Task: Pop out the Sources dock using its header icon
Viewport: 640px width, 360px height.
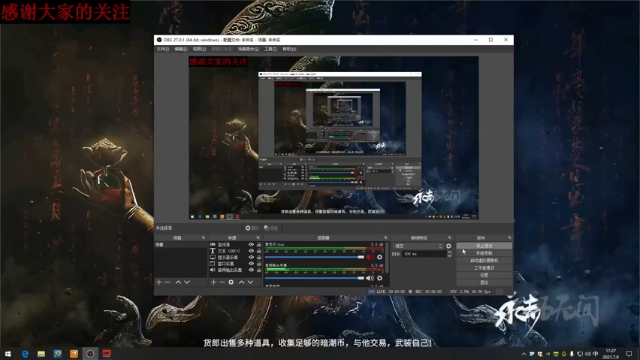Action: pyautogui.click(x=258, y=238)
